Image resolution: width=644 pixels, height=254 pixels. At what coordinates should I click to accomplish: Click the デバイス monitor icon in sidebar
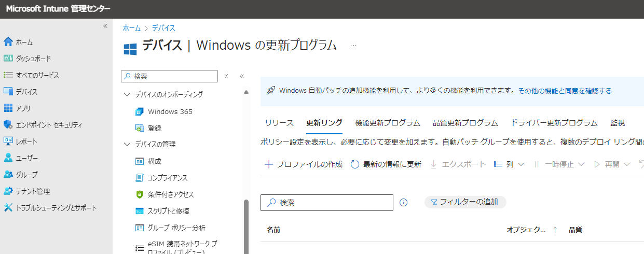pos(8,92)
